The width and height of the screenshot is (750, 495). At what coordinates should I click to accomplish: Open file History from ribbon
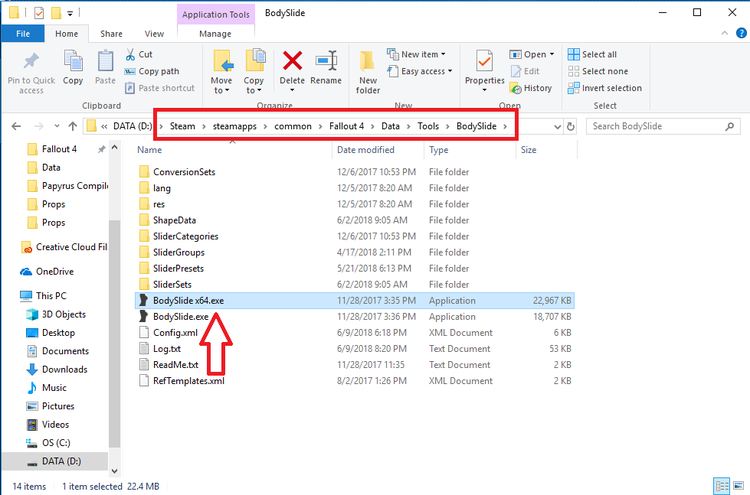coord(531,88)
